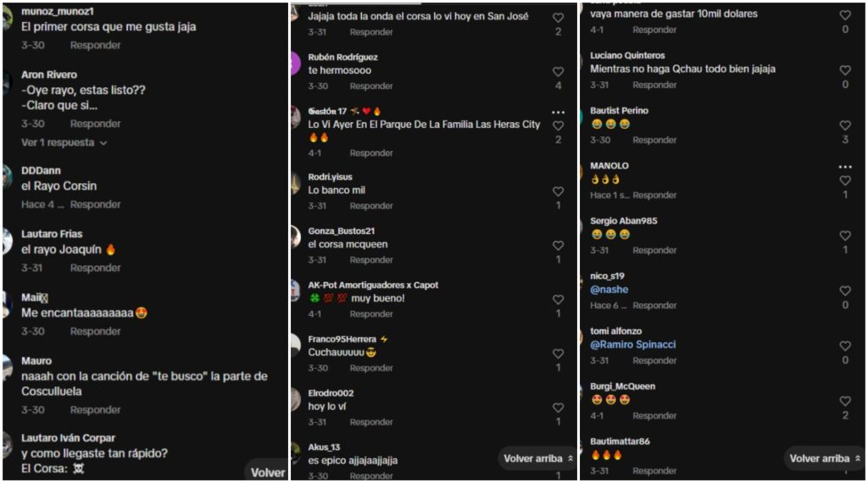Like Franco95Herrera's "Cuchauuuuu" comment
The width and height of the screenshot is (868, 483).
click(x=558, y=353)
